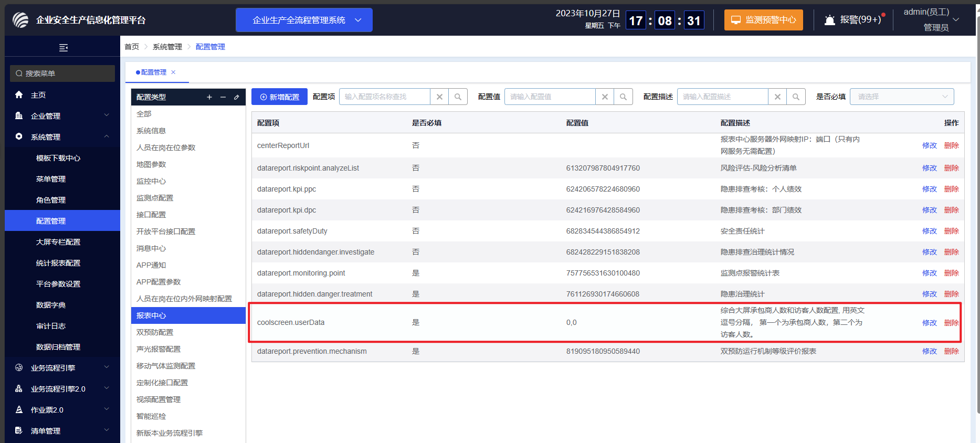Viewport: 980px width, 443px height.
Task: Click the 业务流程引擎2.0 sidebar icon
Action: pyautogui.click(x=19, y=388)
